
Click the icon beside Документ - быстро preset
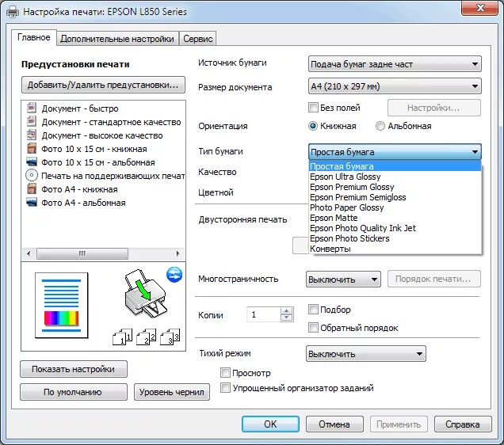(32, 108)
